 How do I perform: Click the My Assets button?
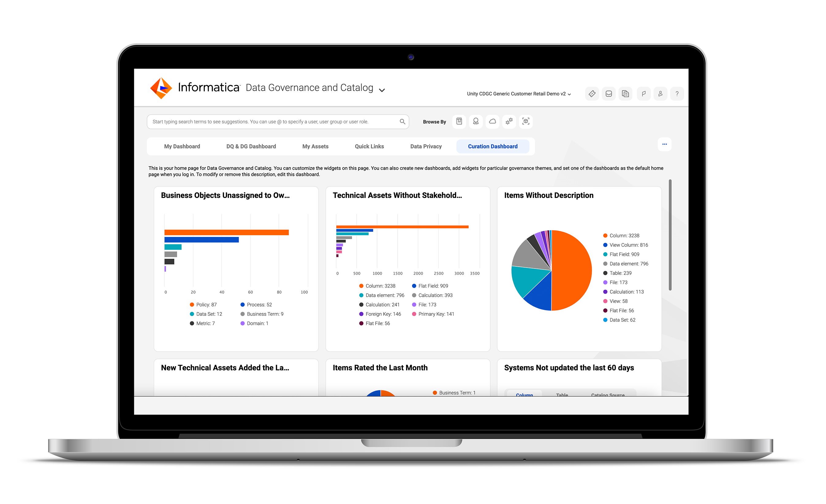point(314,146)
